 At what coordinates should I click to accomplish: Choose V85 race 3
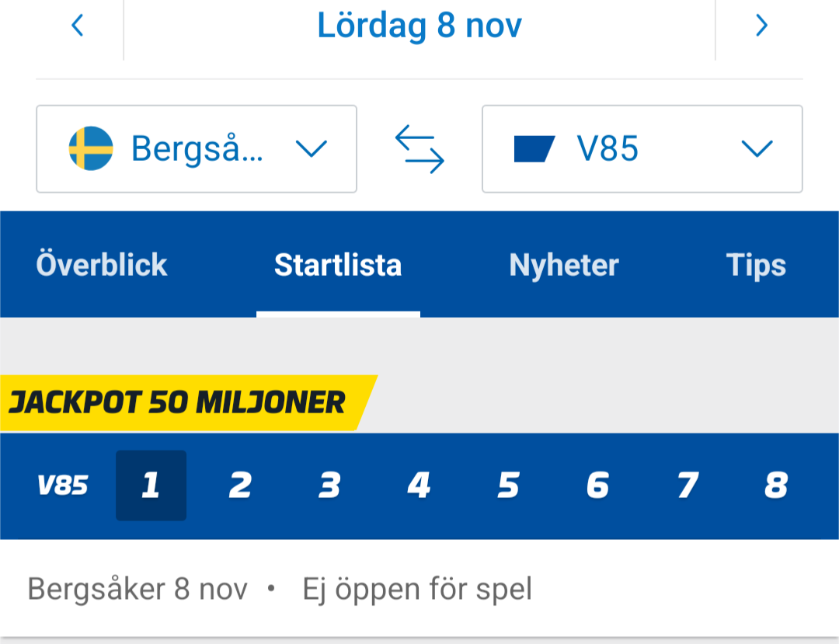[x=329, y=486]
